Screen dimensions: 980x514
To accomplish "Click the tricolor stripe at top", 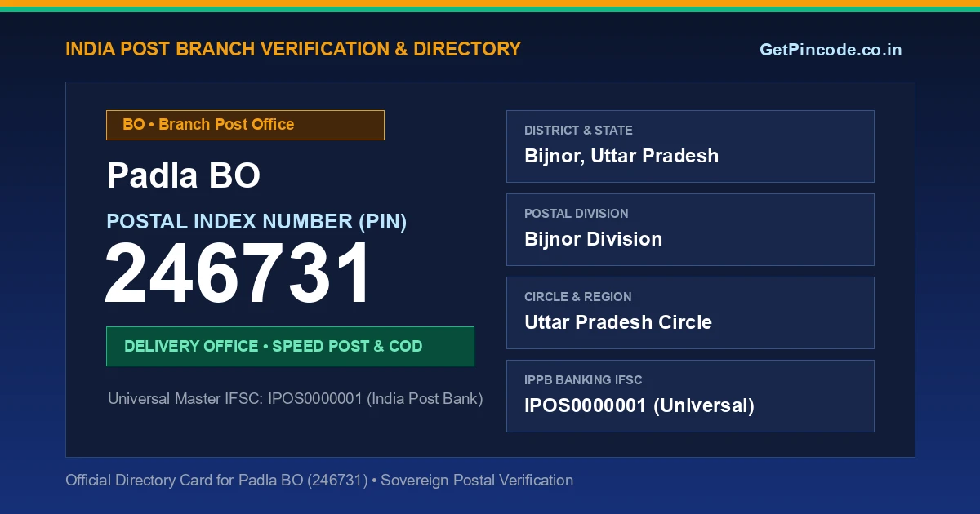I will coord(490,6).
